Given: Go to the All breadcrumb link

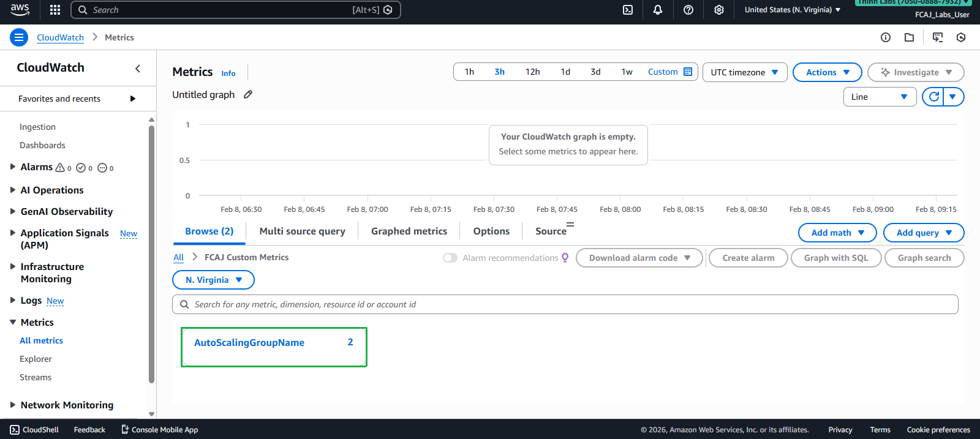Looking at the screenshot, I should 178,258.
